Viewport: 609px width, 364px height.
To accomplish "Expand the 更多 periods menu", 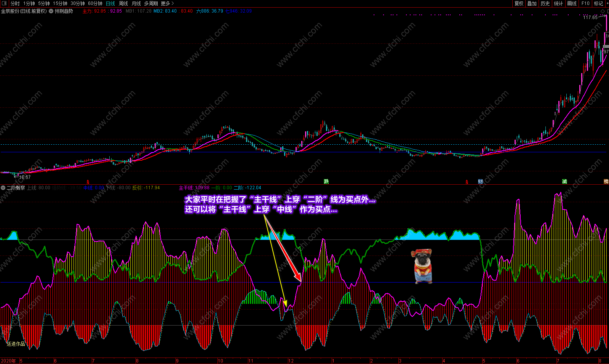I will (167, 3).
